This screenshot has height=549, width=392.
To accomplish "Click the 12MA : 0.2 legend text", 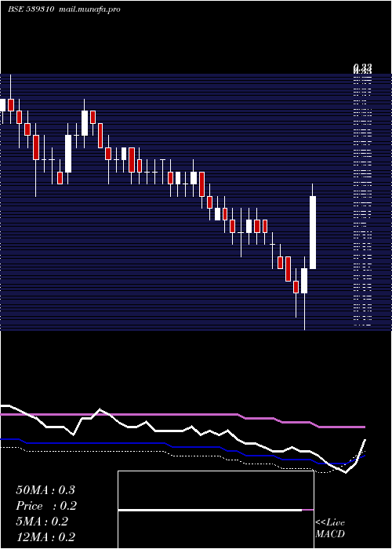I will coord(45,537).
